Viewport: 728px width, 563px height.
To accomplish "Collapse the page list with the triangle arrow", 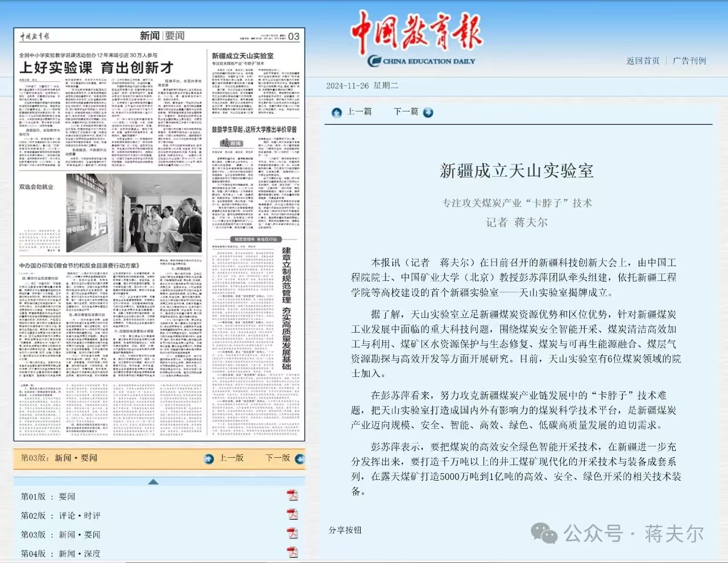I will pos(153,482).
